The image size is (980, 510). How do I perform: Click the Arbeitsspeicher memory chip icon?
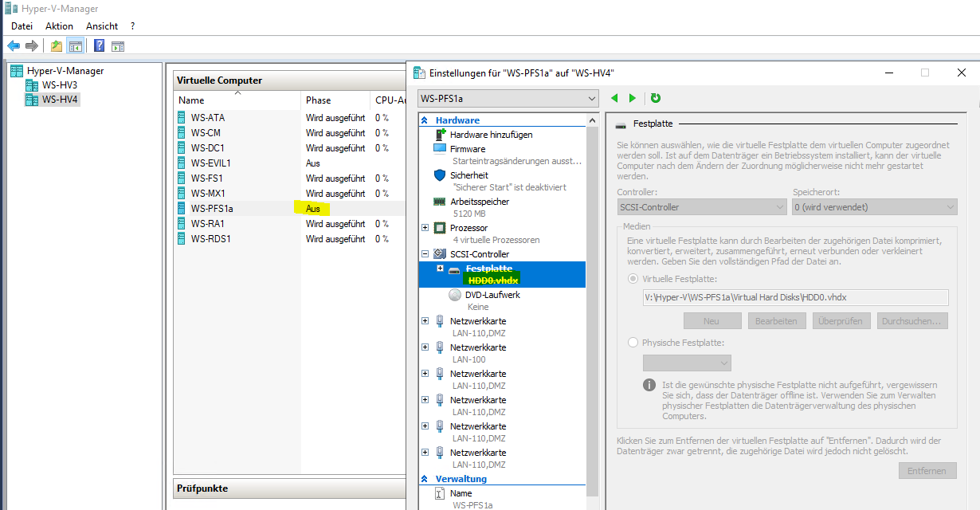(440, 202)
